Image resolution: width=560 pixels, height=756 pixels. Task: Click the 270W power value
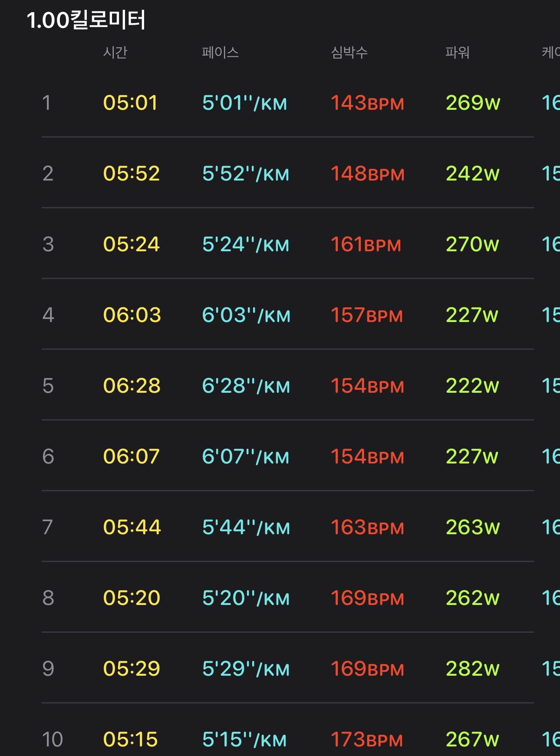472,244
